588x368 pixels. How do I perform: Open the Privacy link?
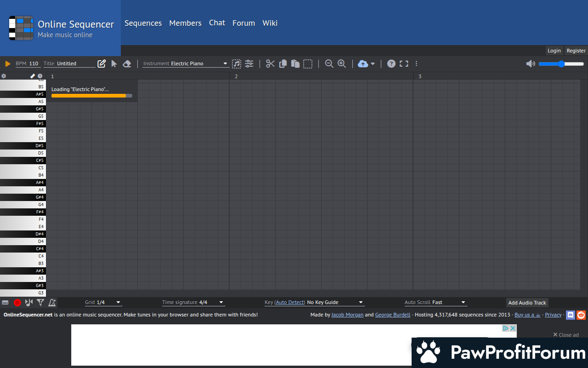(x=553, y=315)
